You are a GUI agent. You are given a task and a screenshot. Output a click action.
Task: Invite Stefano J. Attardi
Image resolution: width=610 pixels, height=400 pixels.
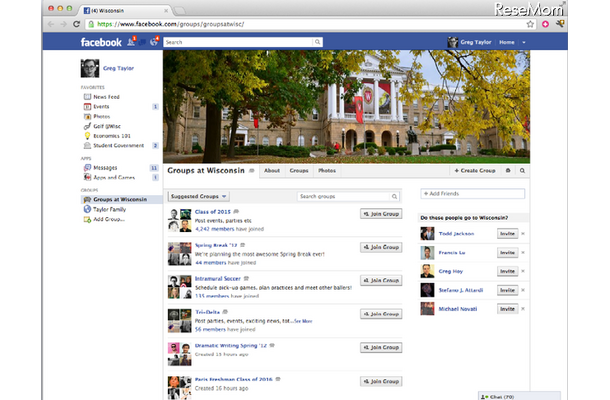pos(507,290)
